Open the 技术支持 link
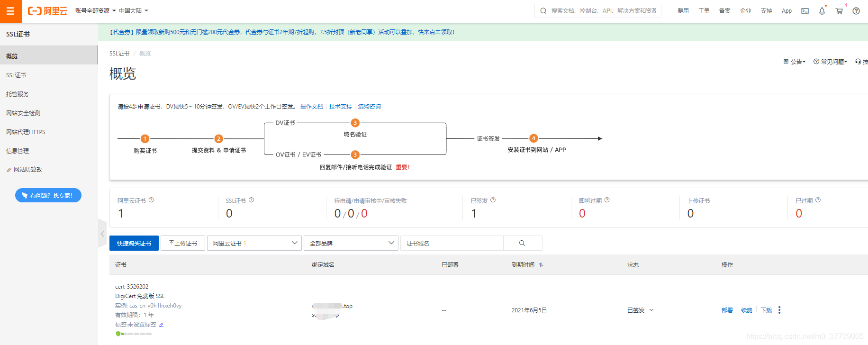Image resolution: width=868 pixels, height=345 pixels. click(x=341, y=107)
